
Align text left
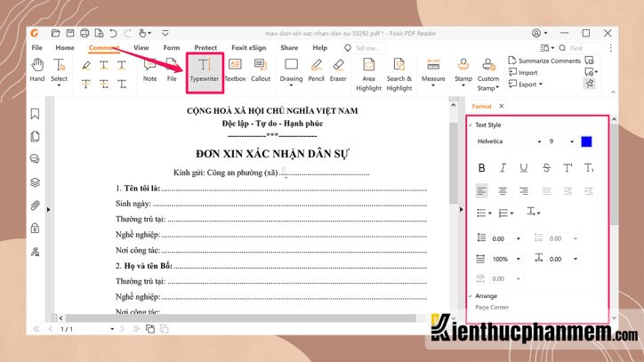pos(481,191)
